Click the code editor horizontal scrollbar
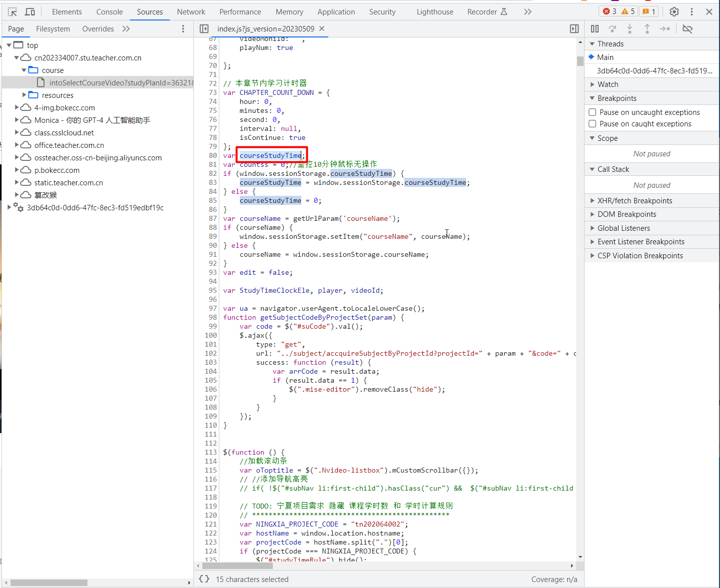Screen dimensions: 720x588 click(237, 566)
